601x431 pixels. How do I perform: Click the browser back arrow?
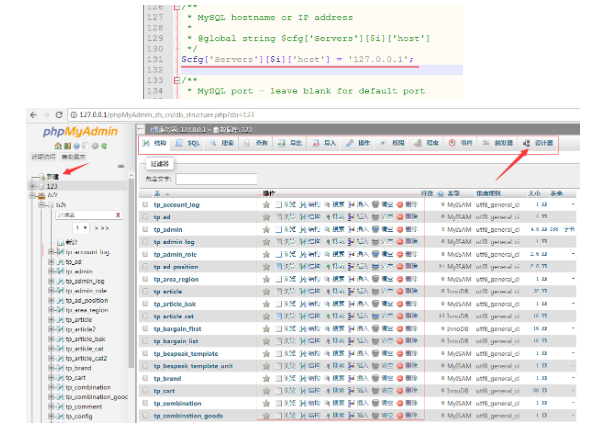[x=35, y=115]
